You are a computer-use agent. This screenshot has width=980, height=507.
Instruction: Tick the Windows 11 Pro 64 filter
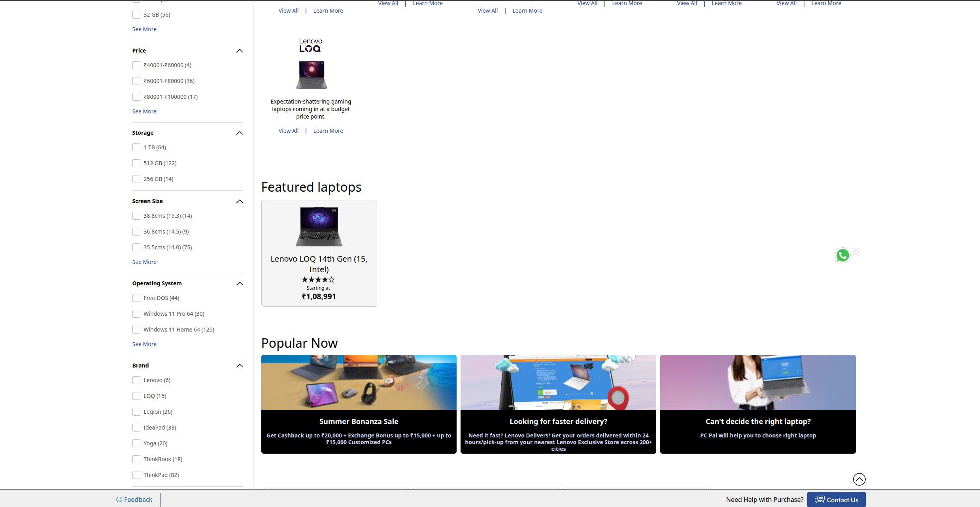coord(136,314)
